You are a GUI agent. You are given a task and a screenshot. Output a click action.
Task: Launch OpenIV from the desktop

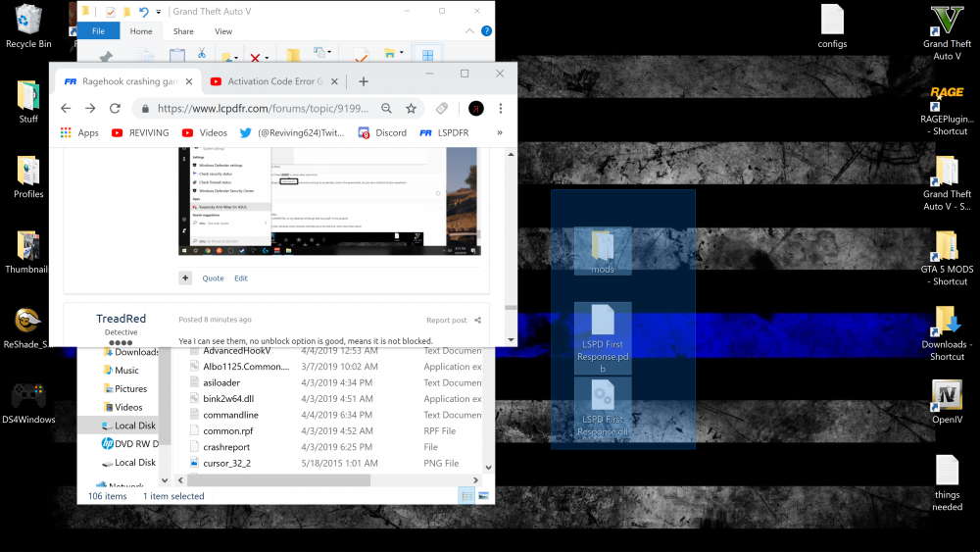point(947,402)
